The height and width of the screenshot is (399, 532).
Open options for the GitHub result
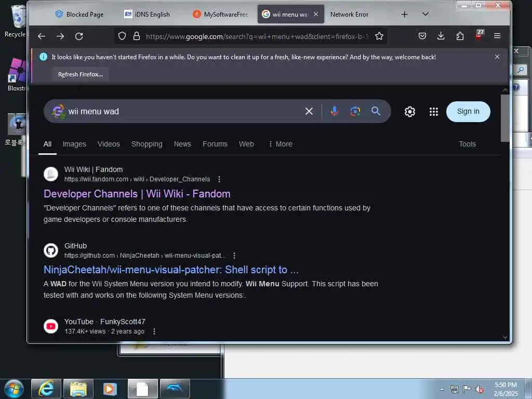click(234, 256)
